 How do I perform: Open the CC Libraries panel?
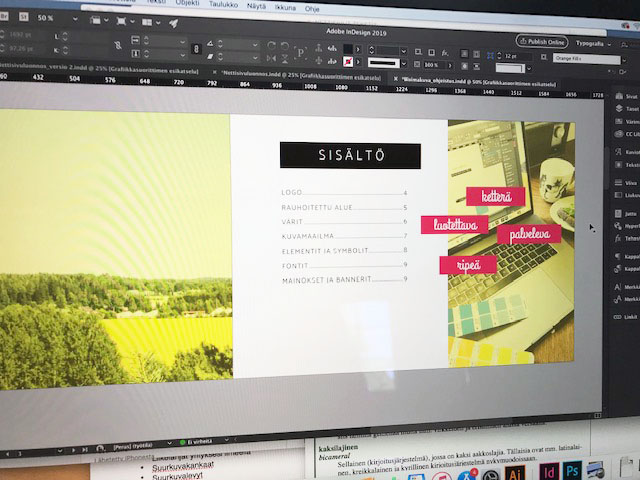627,134
